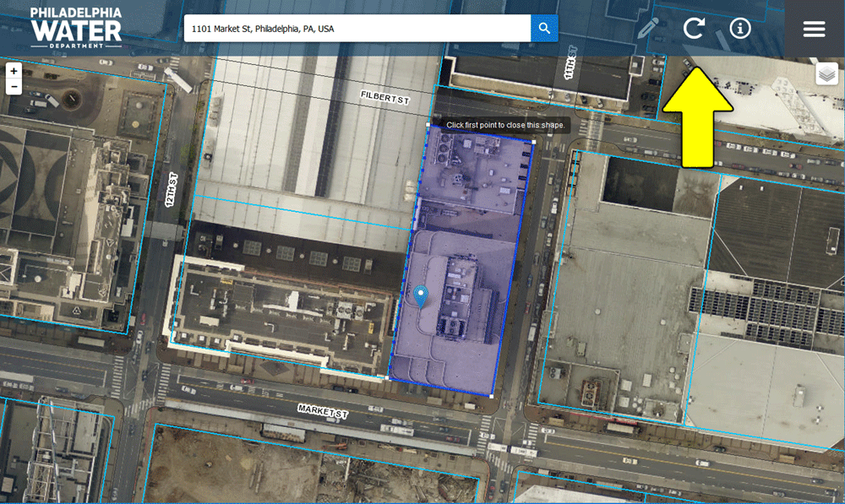845x504 pixels.
Task: Toggle the map layers stack button
Action: coord(826,74)
